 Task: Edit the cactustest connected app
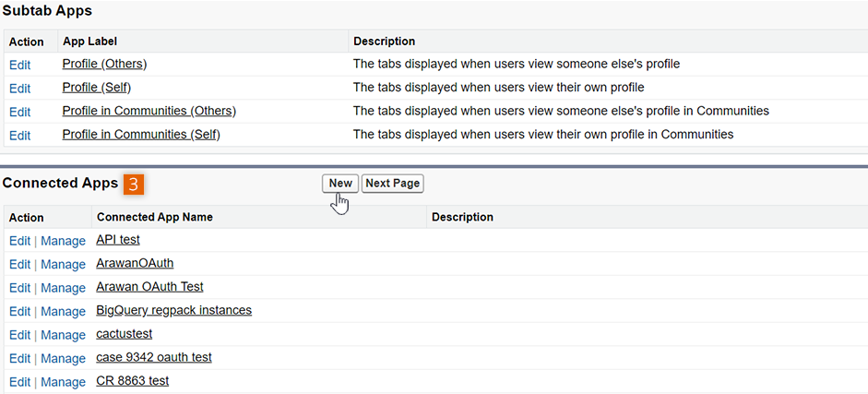click(20, 335)
